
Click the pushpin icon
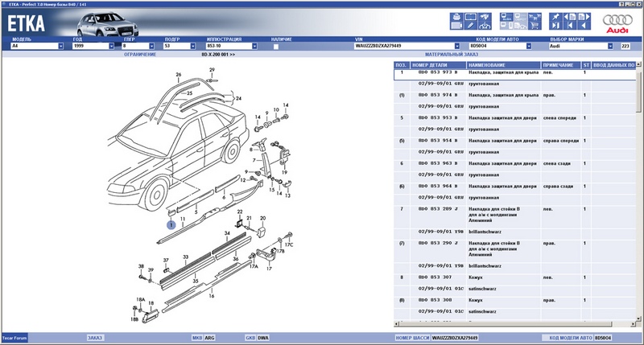pyautogui.click(x=555, y=17)
